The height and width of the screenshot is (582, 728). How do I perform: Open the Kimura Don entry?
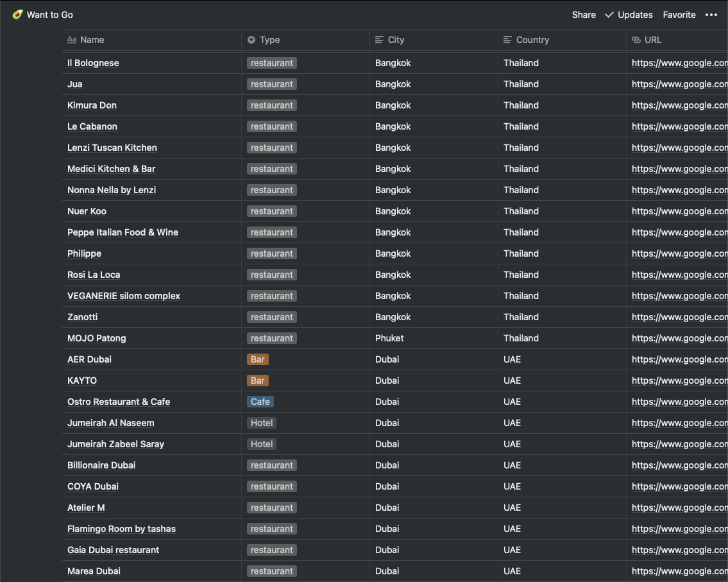[x=92, y=105]
